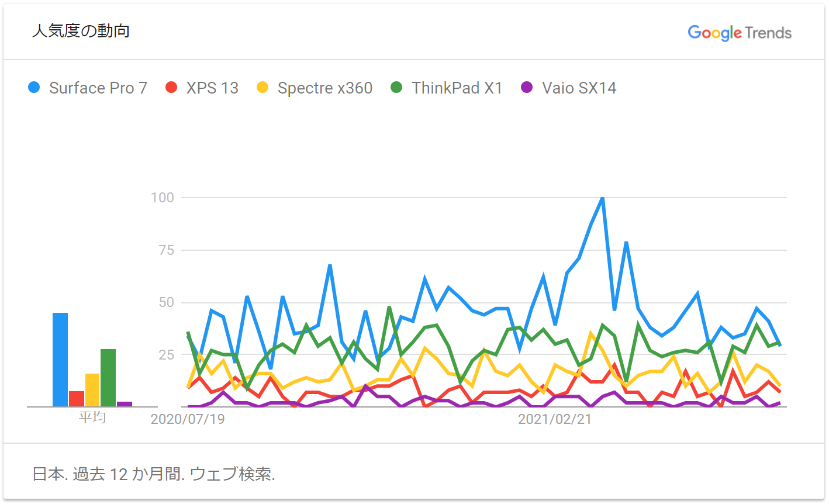Click the red XPS 13 legend dot
The width and height of the screenshot is (829, 504).
pos(171,88)
